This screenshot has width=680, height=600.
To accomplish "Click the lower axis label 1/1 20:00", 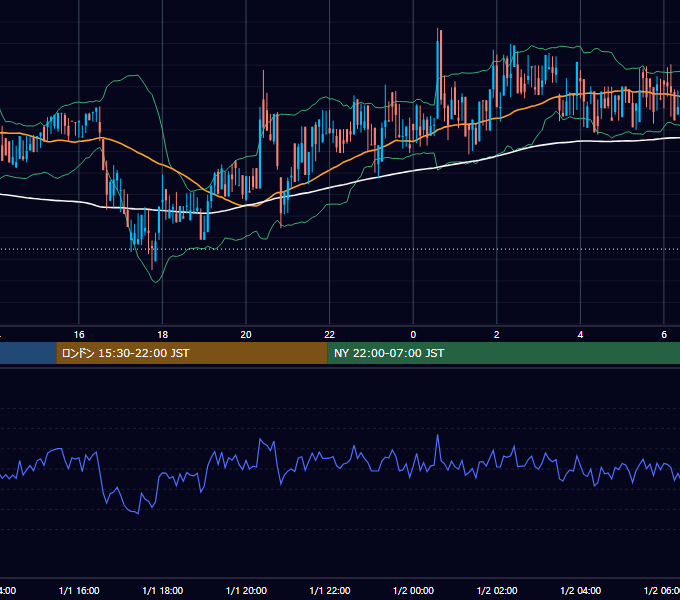I will (x=246, y=591).
